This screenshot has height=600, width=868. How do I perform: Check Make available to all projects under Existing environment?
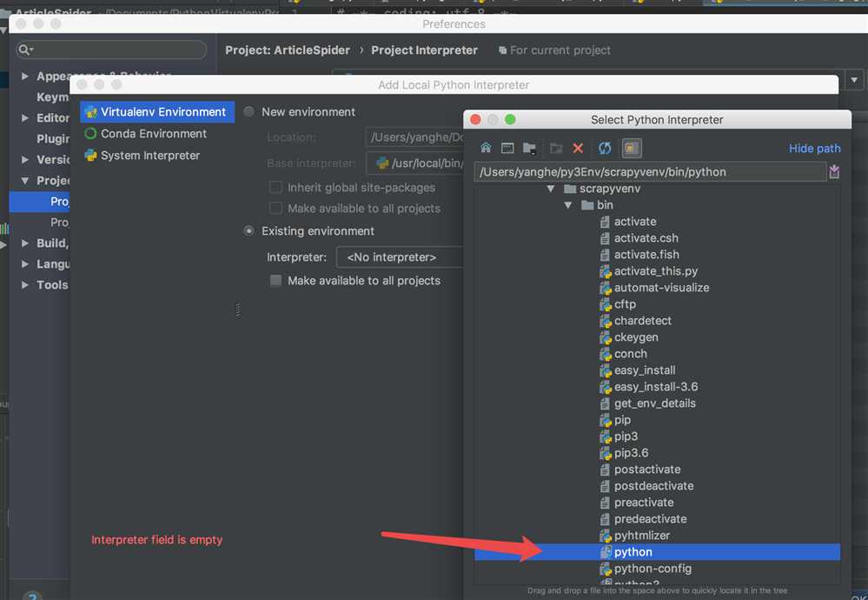pos(275,280)
